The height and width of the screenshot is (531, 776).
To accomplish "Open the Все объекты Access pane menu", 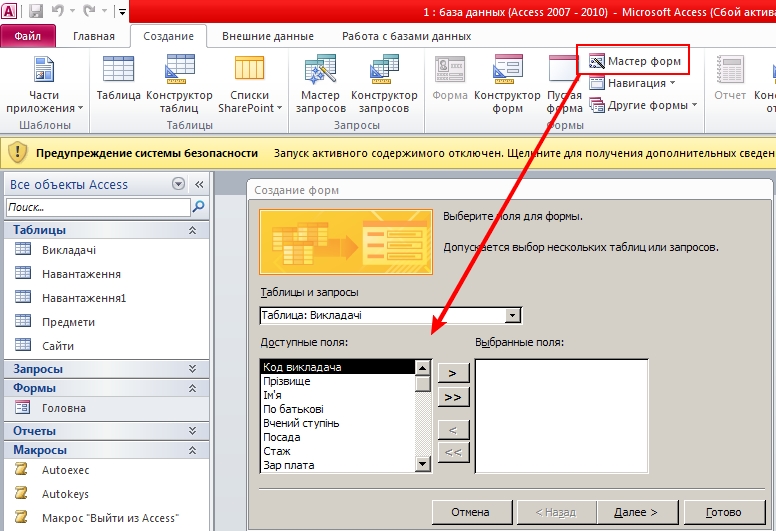I will (x=178, y=184).
